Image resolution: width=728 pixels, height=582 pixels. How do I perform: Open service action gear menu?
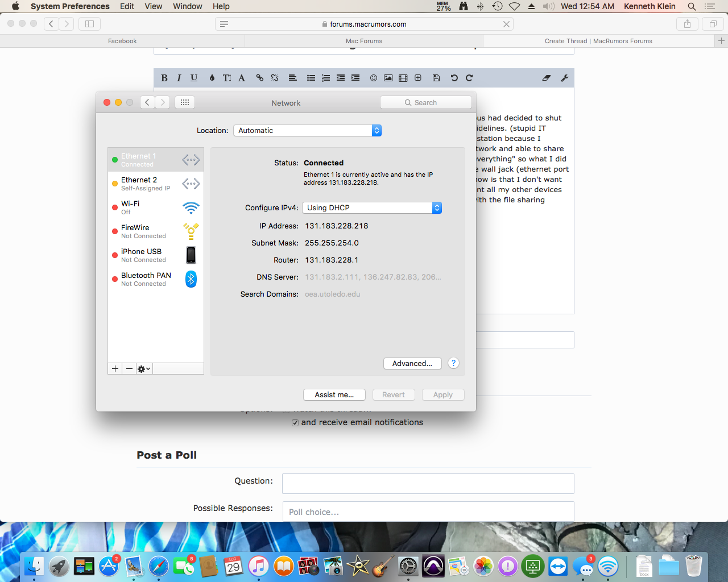coord(144,369)
